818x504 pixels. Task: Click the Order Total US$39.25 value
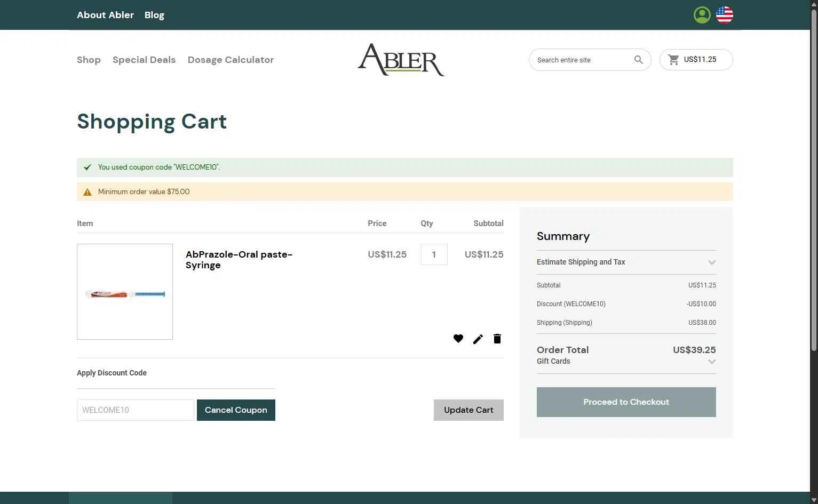pos(694,350)
